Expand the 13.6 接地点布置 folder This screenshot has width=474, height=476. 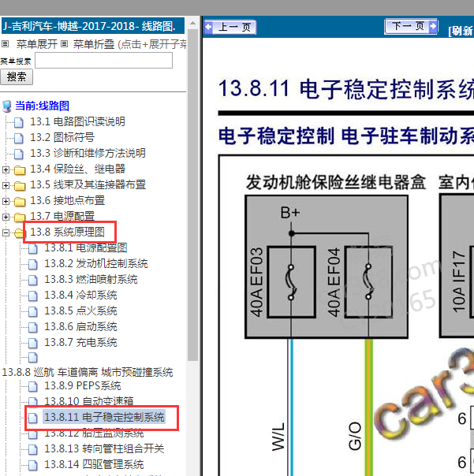pyautogui.click(x=6, y=201)
